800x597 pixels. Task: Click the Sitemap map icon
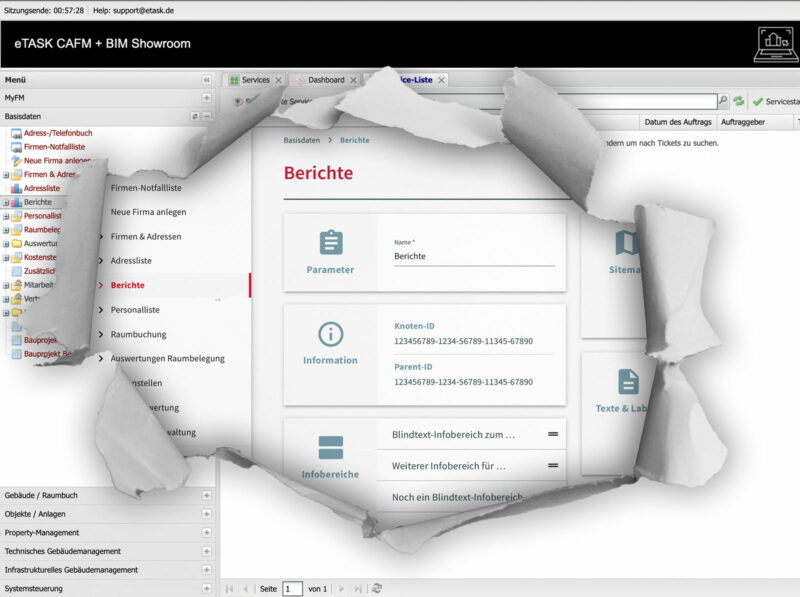(x=627, y=242)
